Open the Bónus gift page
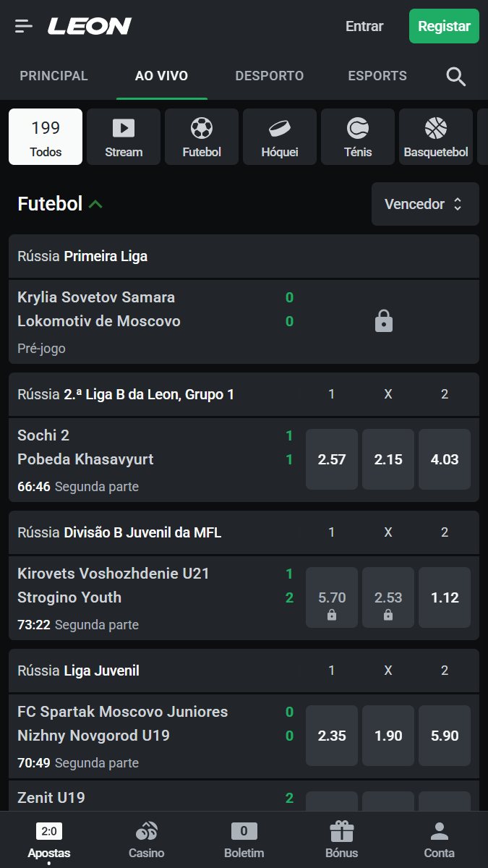The image size is (488, 868). [x=341, y=839]
